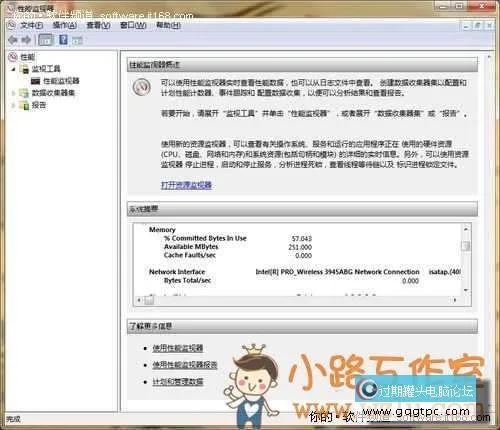Click the Cache Faults/sec row
This screenshot has width=500, height=430.
coord(238,256)
